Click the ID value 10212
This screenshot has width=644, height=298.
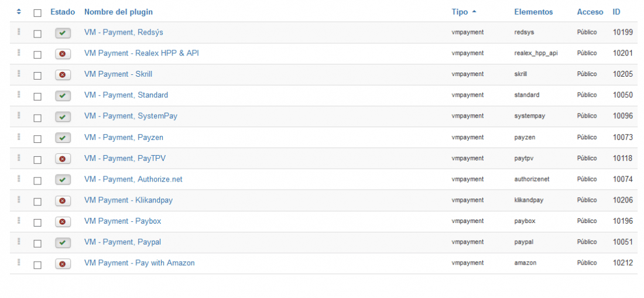pos(623,263)
